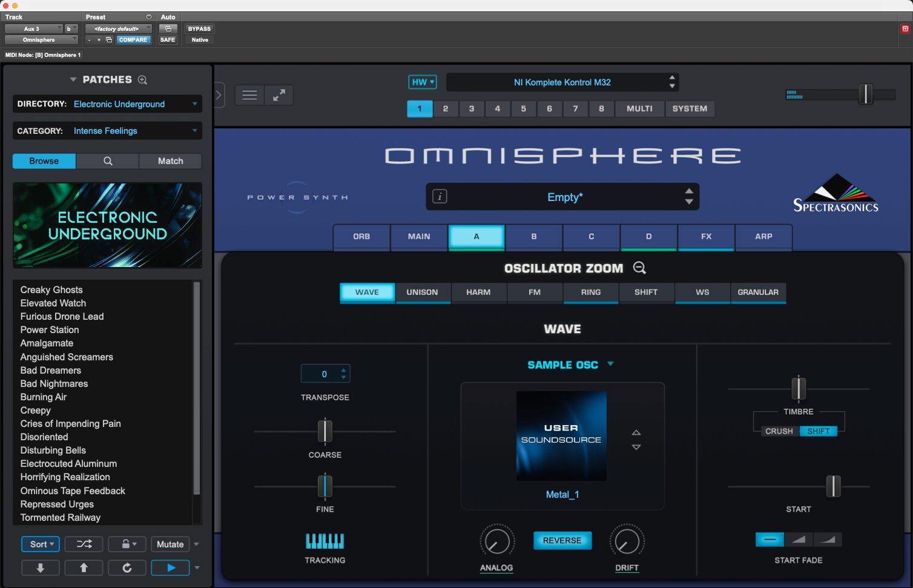Click the shuffle patches icon
Viewport: 913px width, 588px height.
pos(84,544)
